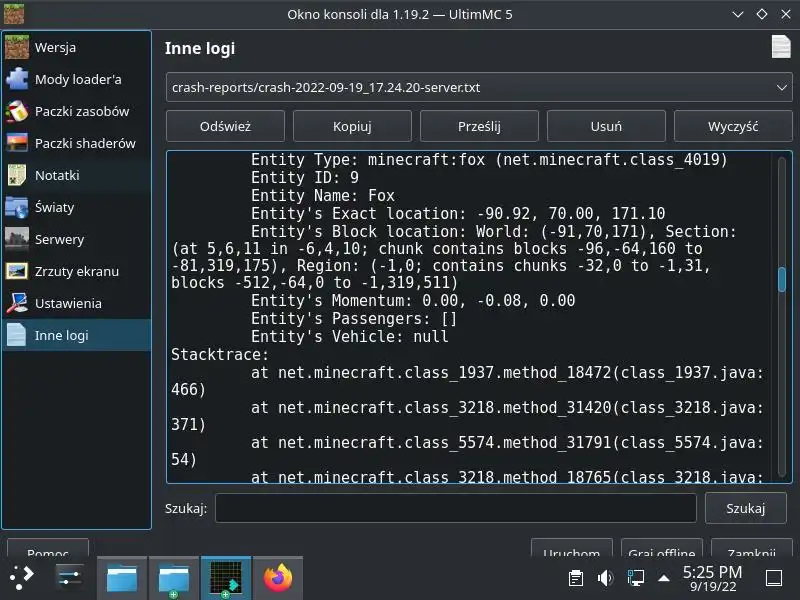
Task: Open Mody loader'a page
Action: tap(77, 80)
